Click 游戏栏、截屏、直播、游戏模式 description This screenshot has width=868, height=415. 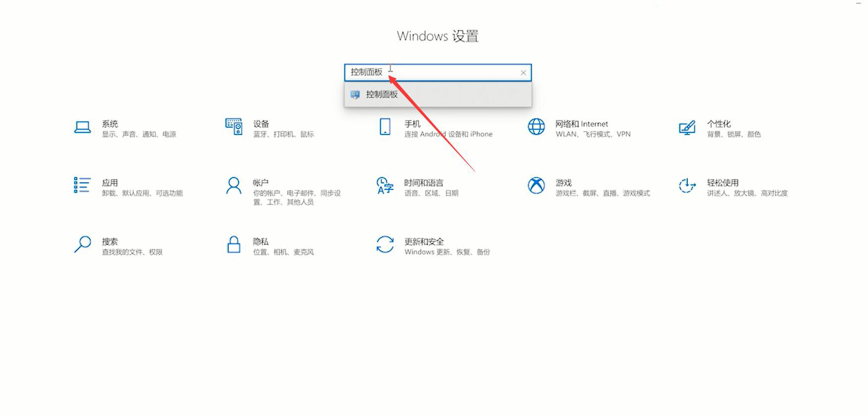coord(603,193)
